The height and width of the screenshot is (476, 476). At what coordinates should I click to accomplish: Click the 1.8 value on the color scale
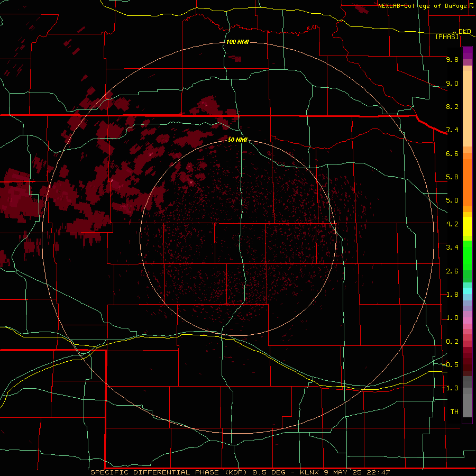coord(452,295)
